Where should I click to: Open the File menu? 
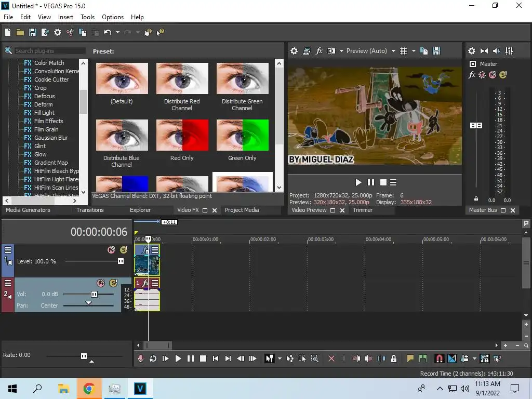click(8, 17)
